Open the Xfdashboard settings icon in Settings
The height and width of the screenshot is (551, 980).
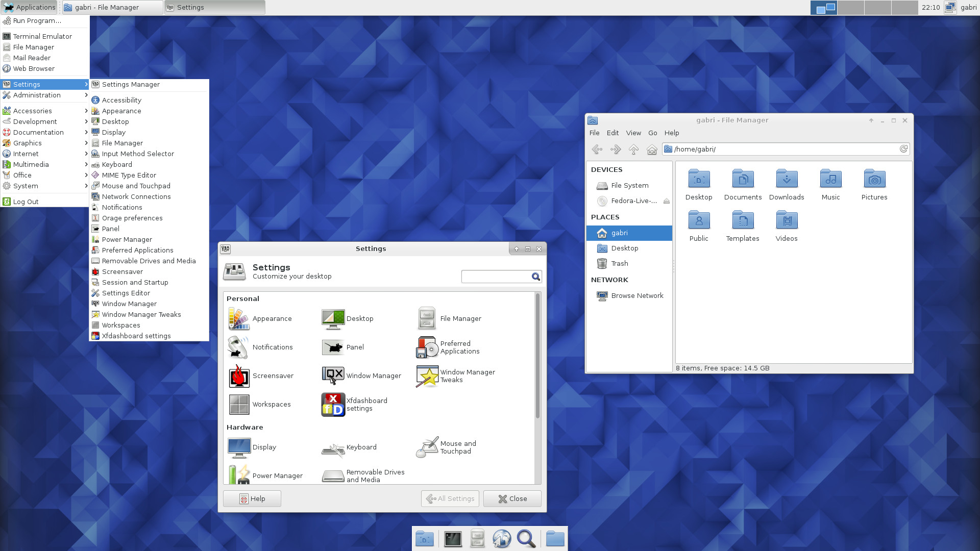333,404
